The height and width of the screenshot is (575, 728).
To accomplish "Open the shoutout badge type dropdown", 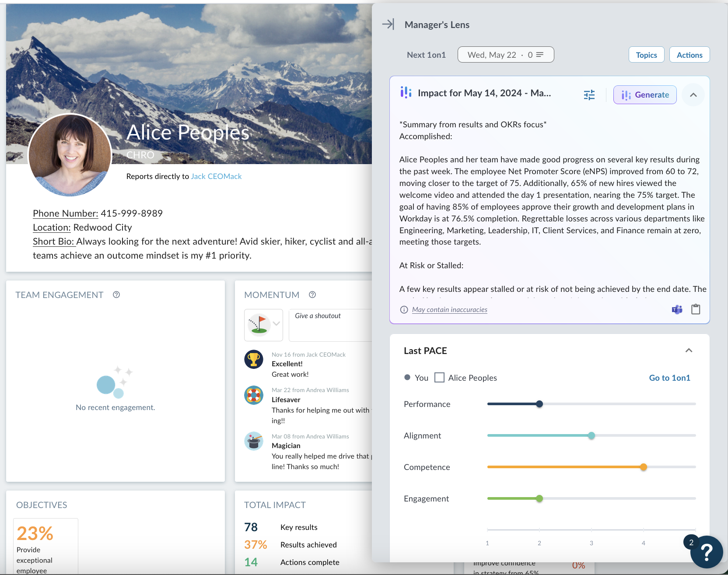I will point(264,325).
